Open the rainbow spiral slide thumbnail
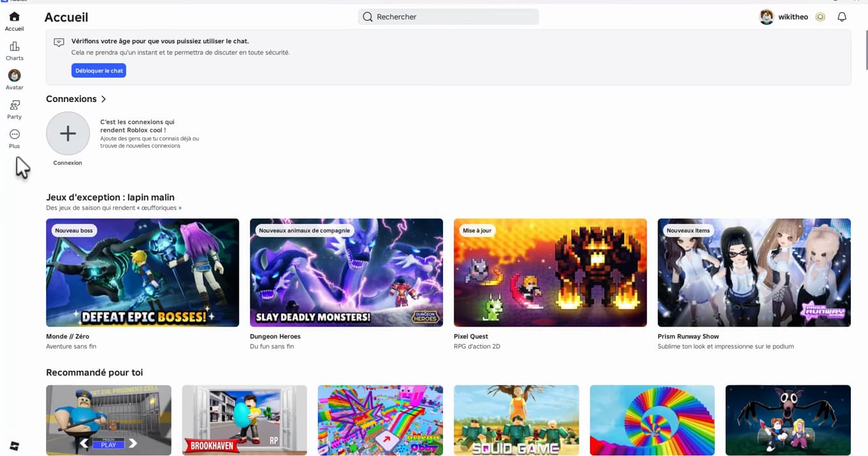The image size is (868, 456). [x=652, y=420]
